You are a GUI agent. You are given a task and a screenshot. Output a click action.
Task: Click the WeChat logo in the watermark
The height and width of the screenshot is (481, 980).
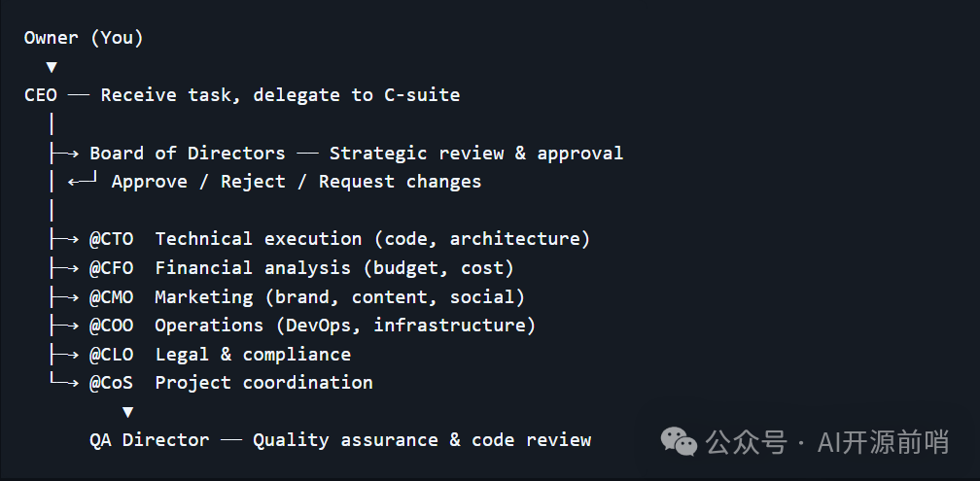(680, 443)
